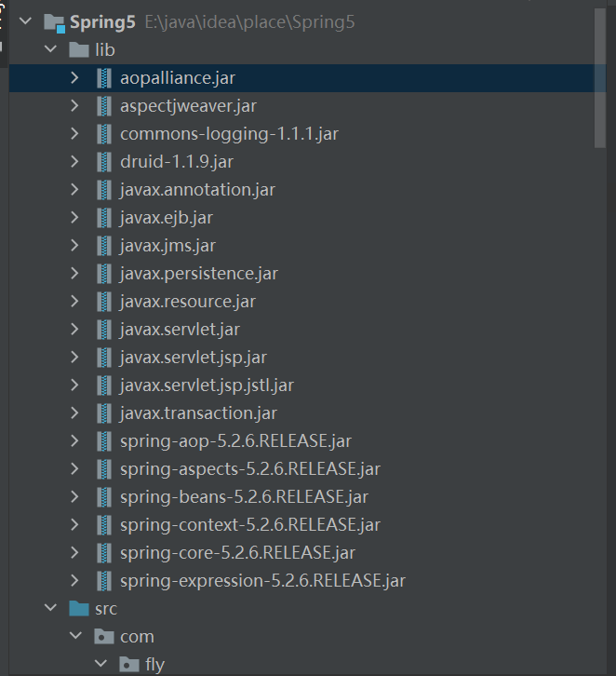The image size is (616, 676).
Task: Select the lib folder label
Action: pos(105,50)
